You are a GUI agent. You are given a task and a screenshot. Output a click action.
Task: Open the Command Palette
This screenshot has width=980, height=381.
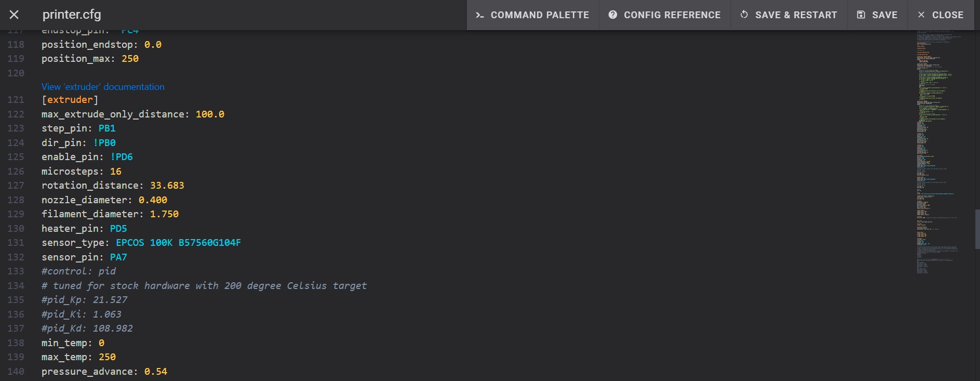tap(533, 15)
